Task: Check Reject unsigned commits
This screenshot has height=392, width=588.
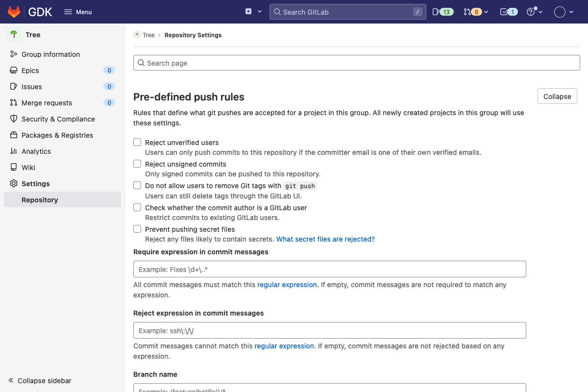Action: tap(137, 163)
